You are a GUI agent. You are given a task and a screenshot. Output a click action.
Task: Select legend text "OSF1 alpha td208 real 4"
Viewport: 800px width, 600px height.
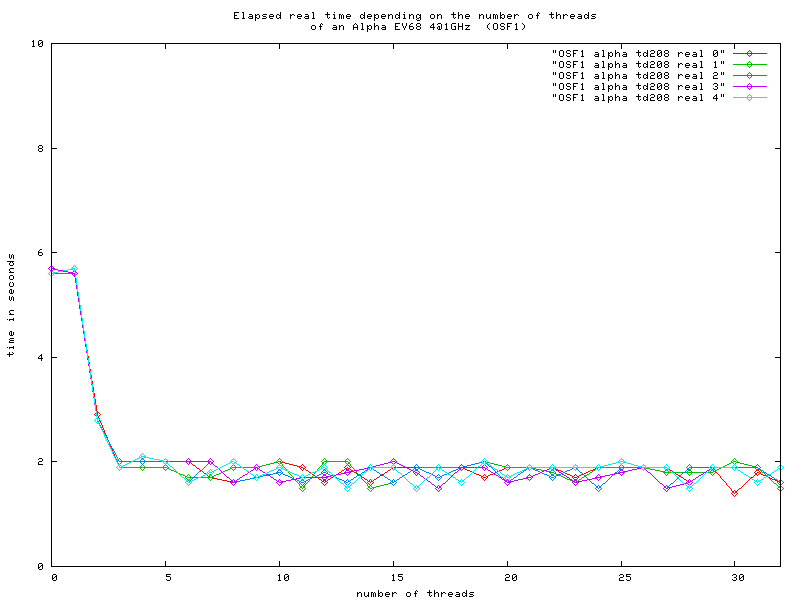pos(638,96)
